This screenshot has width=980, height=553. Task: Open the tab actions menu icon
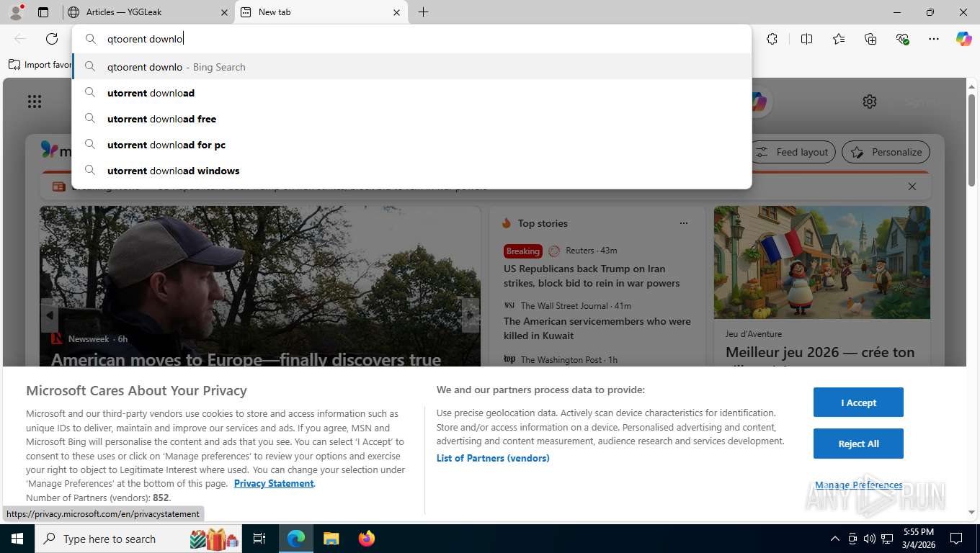coord(43,12)
